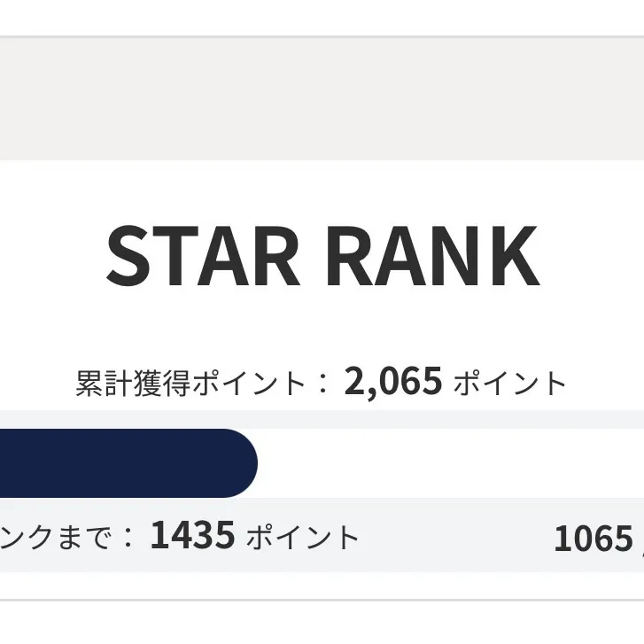Select the 2,065 cumulative points value
This screenshot has height=644, width=644.
393,382
